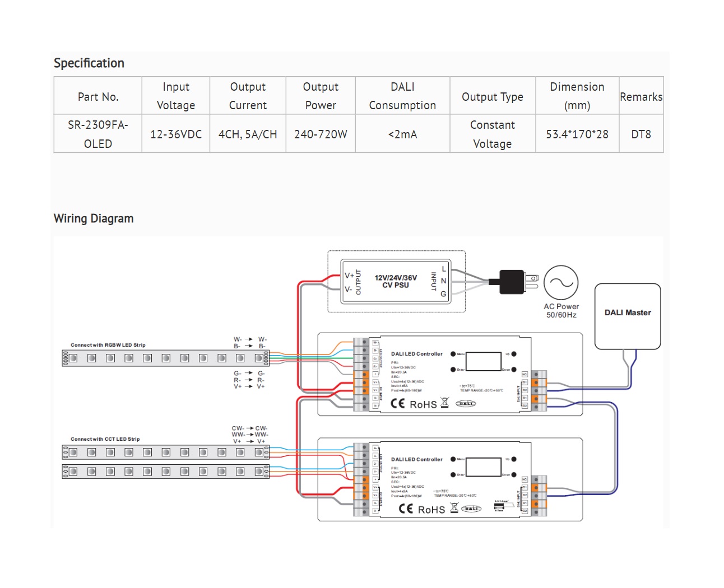Click the 'Remarks' column header
Screen dimensions: 724x588
641,96
